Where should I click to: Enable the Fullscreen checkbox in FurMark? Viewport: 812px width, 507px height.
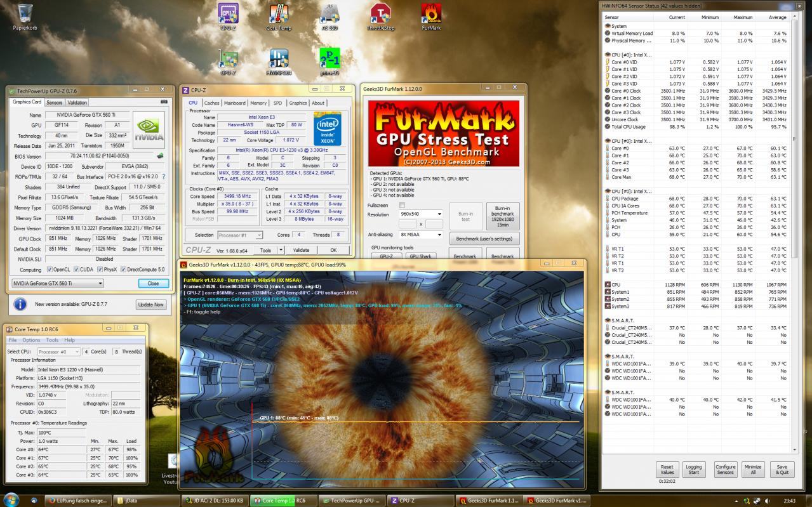tap(401, 206)
